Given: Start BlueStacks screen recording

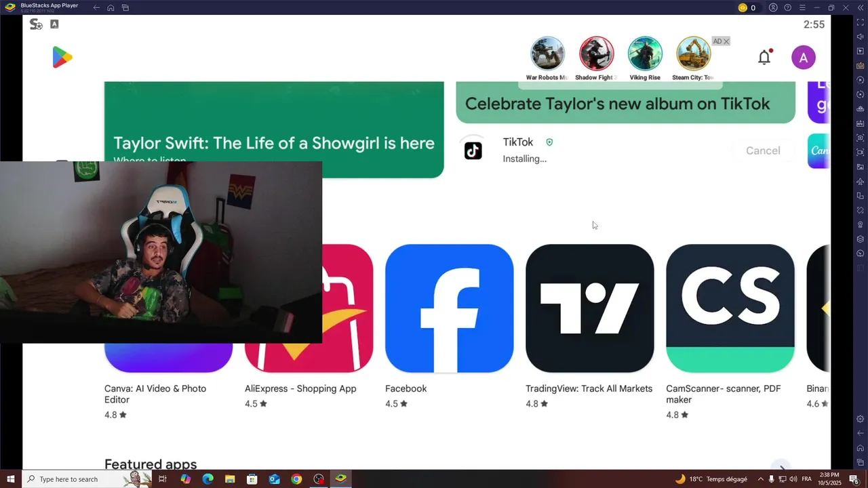Looking at the screenshot, I should tap(860, 152).
